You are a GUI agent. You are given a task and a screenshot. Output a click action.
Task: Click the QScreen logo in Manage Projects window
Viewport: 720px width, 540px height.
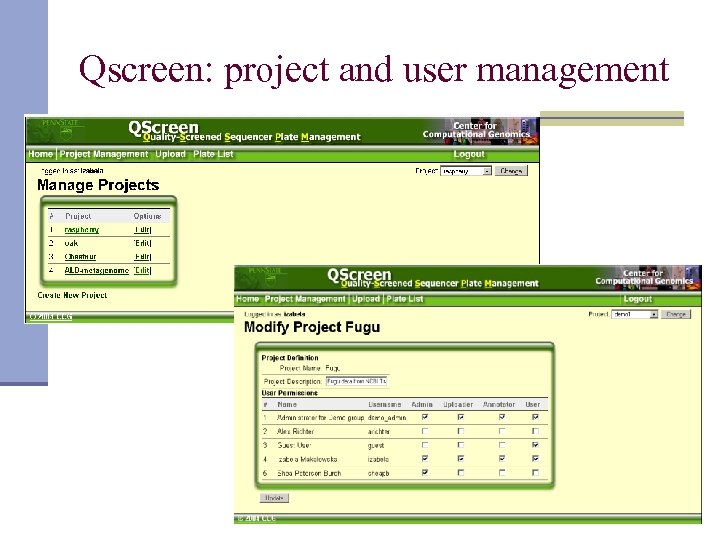(163, 128)
